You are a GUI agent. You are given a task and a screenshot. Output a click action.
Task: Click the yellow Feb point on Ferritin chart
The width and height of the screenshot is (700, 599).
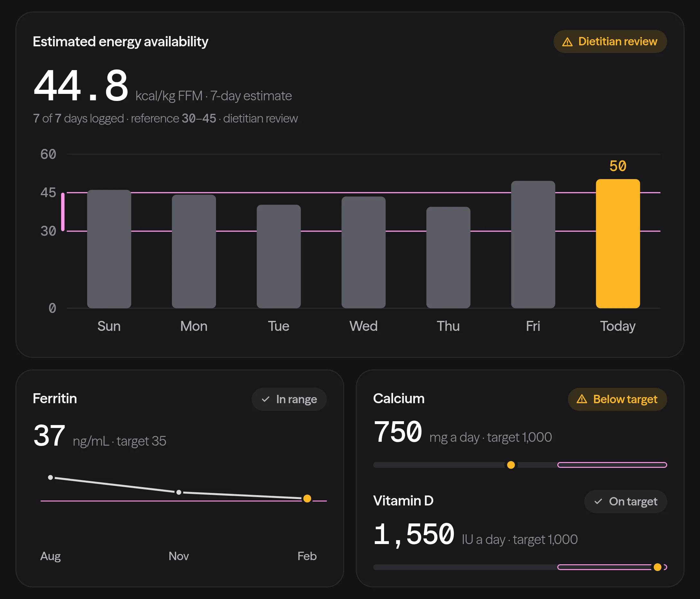tap(307, 498)
